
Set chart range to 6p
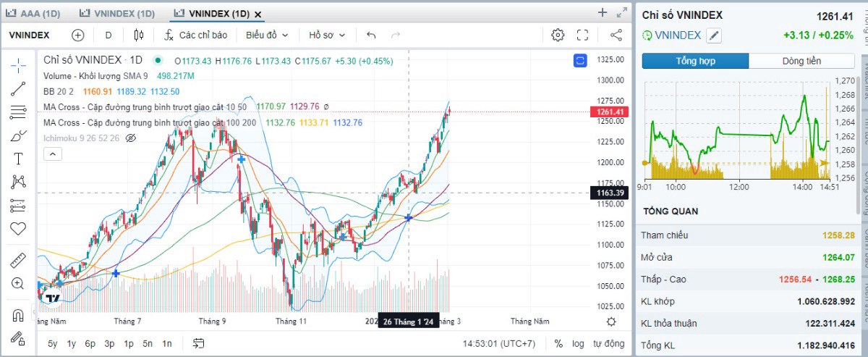[90, 344]
